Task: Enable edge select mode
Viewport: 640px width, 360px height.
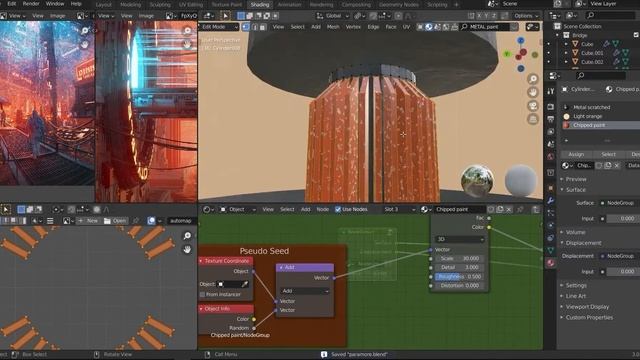Action: [254, 27]
